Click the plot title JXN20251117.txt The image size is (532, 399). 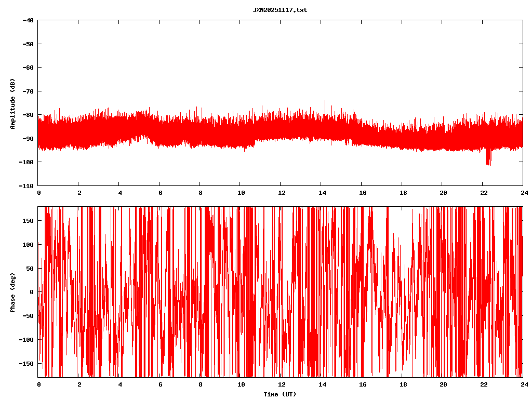pyautogui.click(x=280, y=10)
